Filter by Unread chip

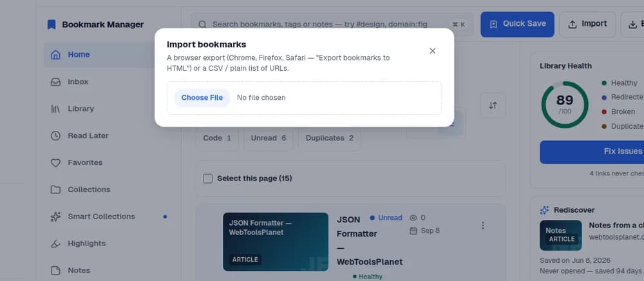pos(269,138)
